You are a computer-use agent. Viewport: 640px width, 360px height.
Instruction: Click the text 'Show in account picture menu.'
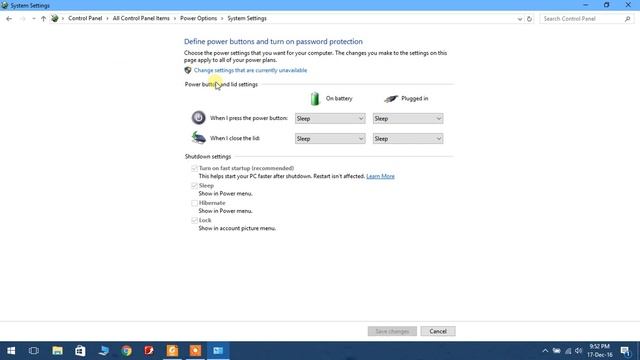pyautogui.click(x=237, y=229)
